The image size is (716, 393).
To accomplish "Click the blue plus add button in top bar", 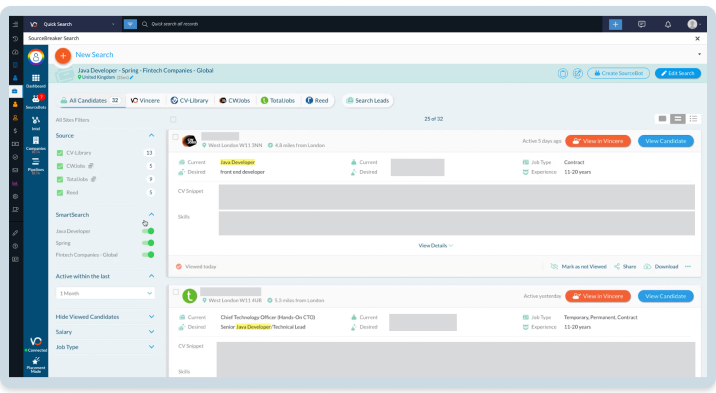I will [615, 24].
